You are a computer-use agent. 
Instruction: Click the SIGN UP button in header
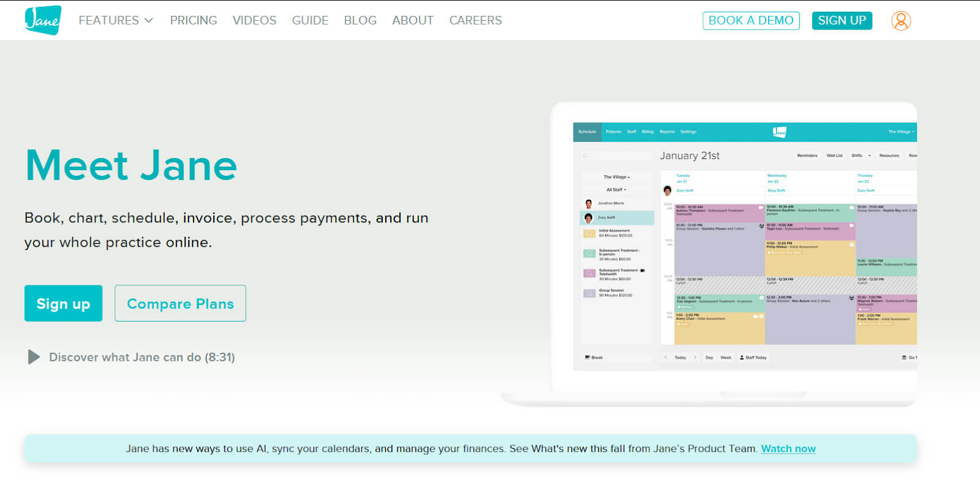click(842, 20)
